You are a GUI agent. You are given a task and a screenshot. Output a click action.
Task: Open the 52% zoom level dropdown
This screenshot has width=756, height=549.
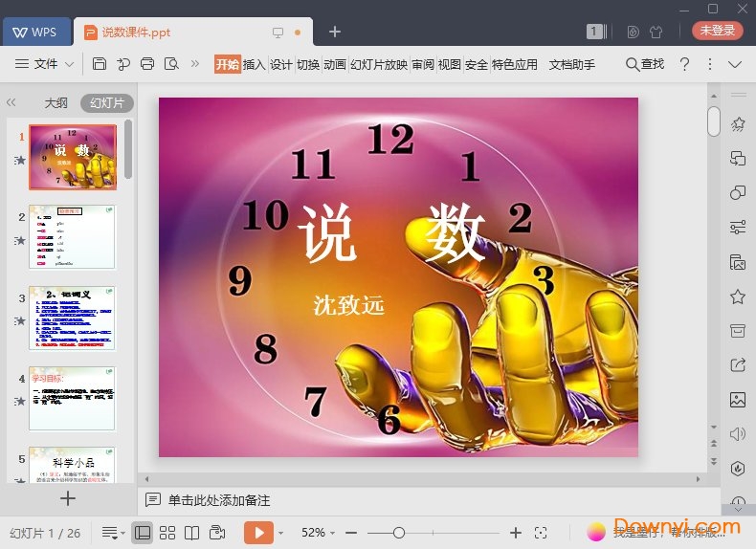(319, 533)
